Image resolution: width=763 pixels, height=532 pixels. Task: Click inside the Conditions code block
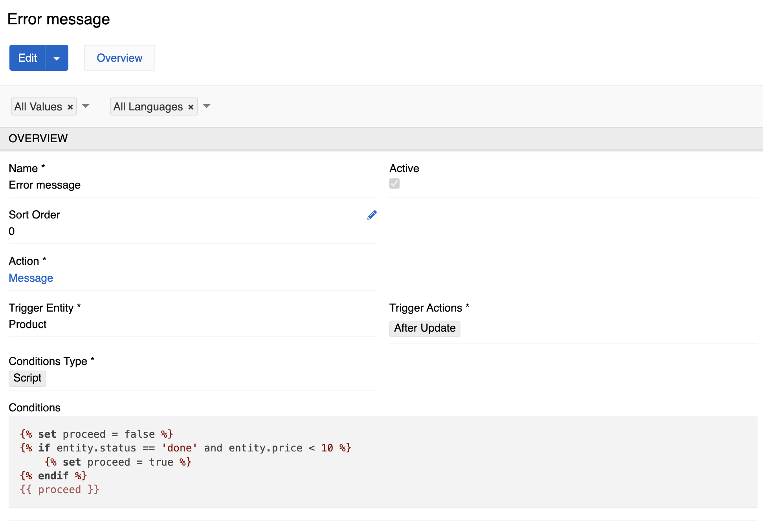pos(383,462)
